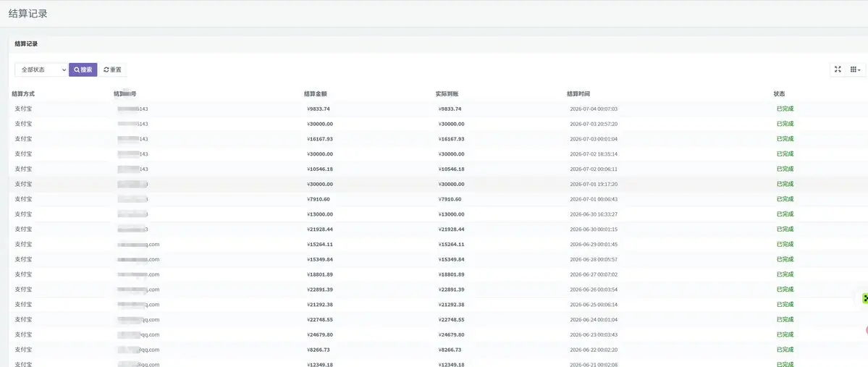868x367 pixels.
Task: Select settlement amount ¥22748.55
Action: tap(320, 319)
